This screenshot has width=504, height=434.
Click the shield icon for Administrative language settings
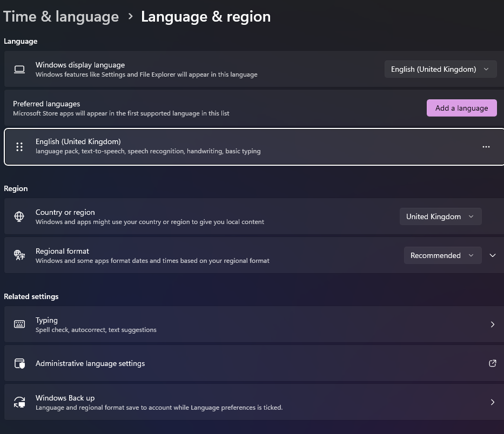click(x=19, y=363)
